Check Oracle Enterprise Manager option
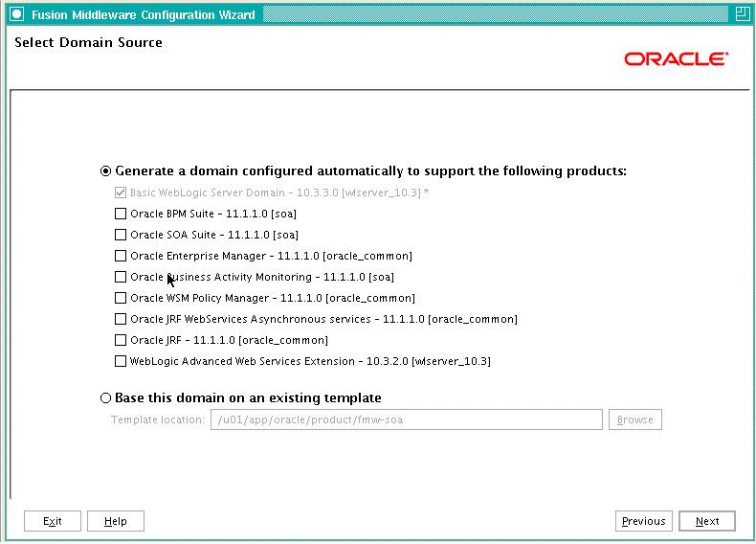 [121, 256]
